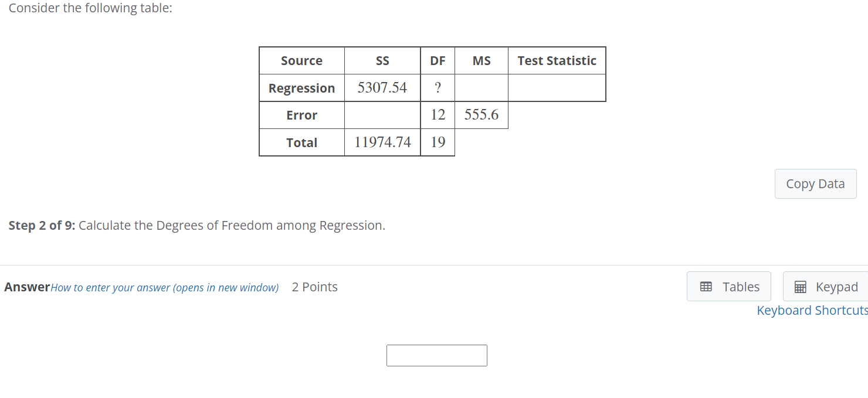
Task: Select the Keypad icon beside its label
Action: 800,287
